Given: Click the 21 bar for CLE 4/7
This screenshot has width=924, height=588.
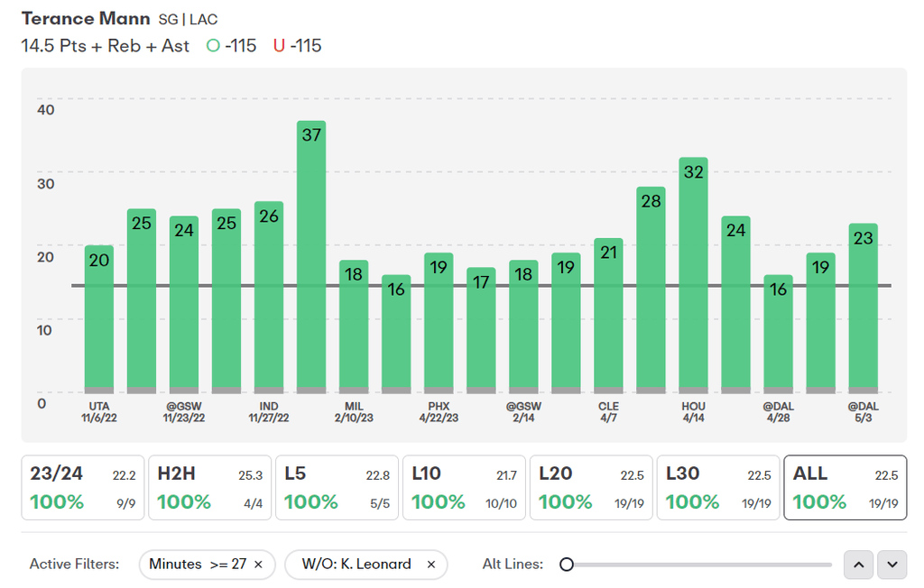Looking at the screenshot, I should (609, 316).
